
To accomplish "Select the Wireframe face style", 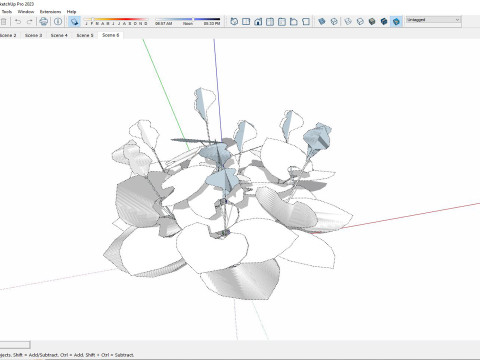I will (348, 22).
